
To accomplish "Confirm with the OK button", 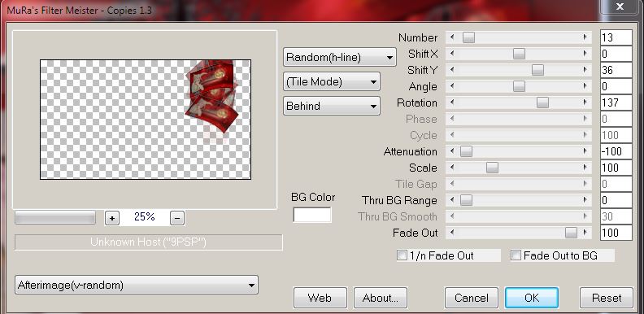I will (532, 298).
